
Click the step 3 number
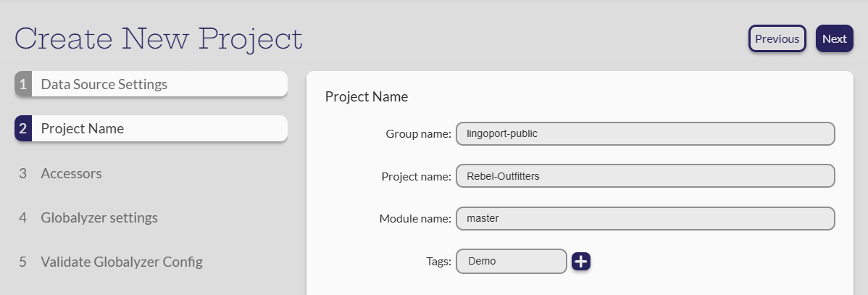point(22,174)
